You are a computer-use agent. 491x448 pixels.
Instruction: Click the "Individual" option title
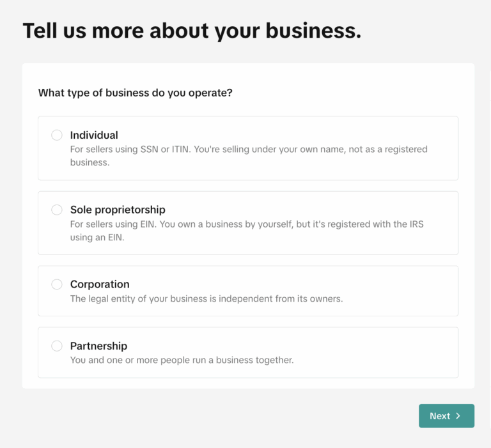click(x=94, y=135)
